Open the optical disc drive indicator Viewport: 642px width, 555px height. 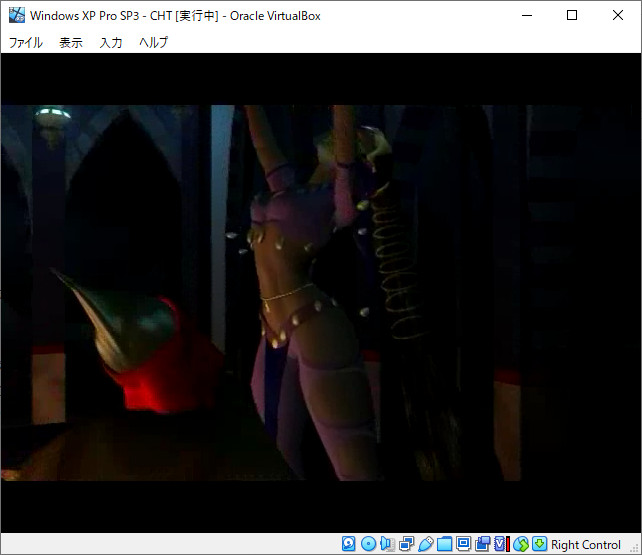point(368,544)
